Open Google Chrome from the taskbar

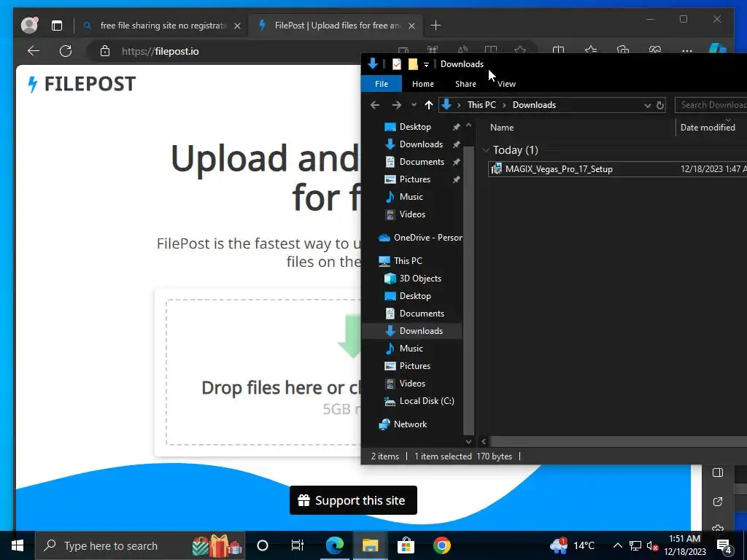click(x=441, y=545)
